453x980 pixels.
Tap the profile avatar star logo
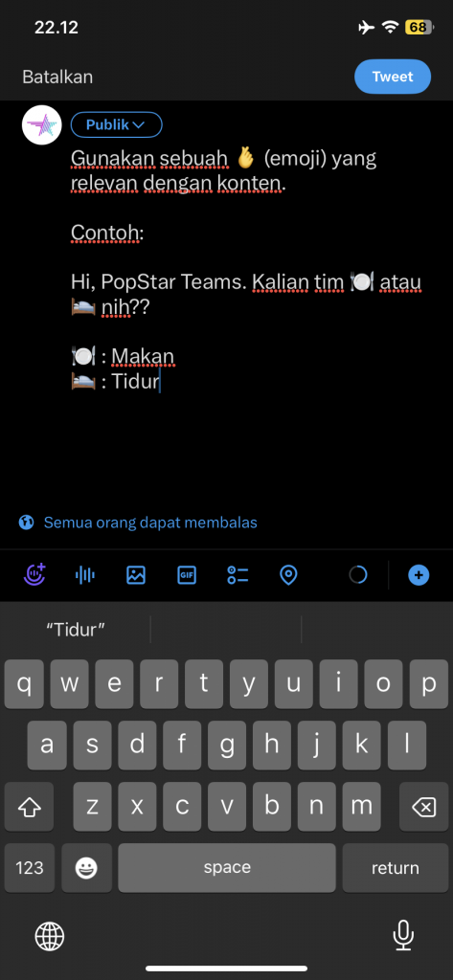42,125
